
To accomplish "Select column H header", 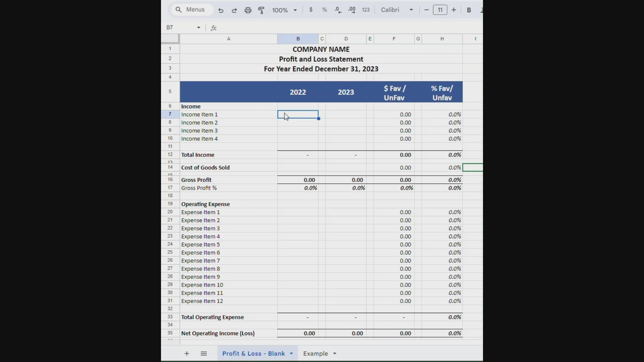I will click(x=442, y=39).
